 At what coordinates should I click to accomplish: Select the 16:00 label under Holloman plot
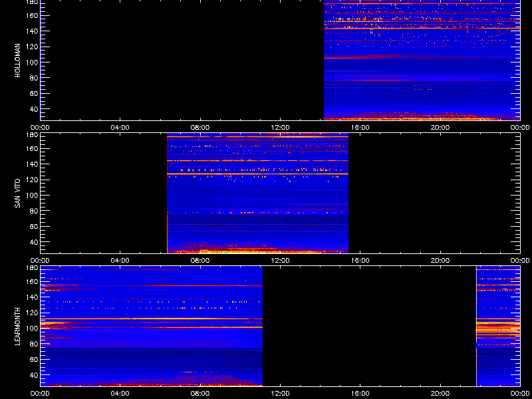[360, 128]
